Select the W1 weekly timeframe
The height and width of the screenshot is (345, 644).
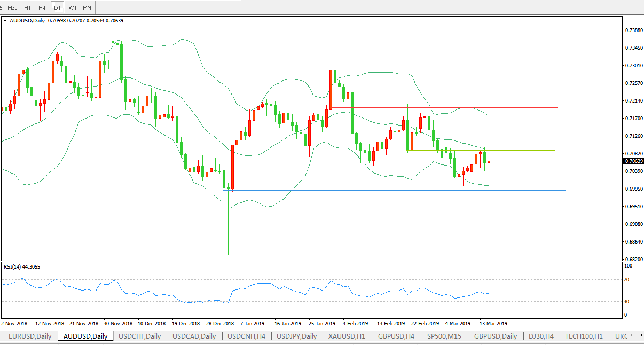point(72,7)
